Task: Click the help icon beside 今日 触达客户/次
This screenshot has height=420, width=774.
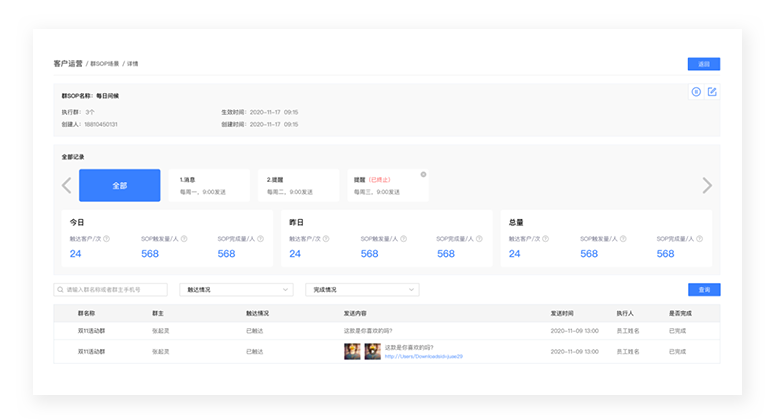Action: pos(107,239)
